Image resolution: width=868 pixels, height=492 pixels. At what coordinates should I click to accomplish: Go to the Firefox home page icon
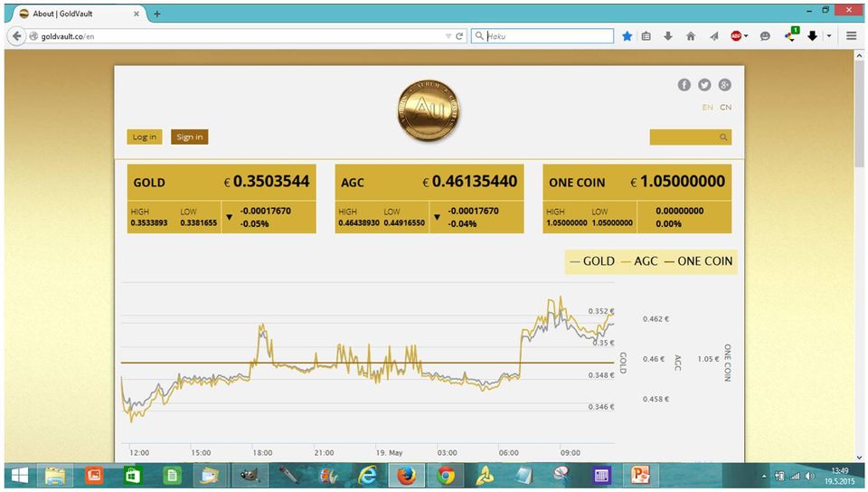[690, 36]
